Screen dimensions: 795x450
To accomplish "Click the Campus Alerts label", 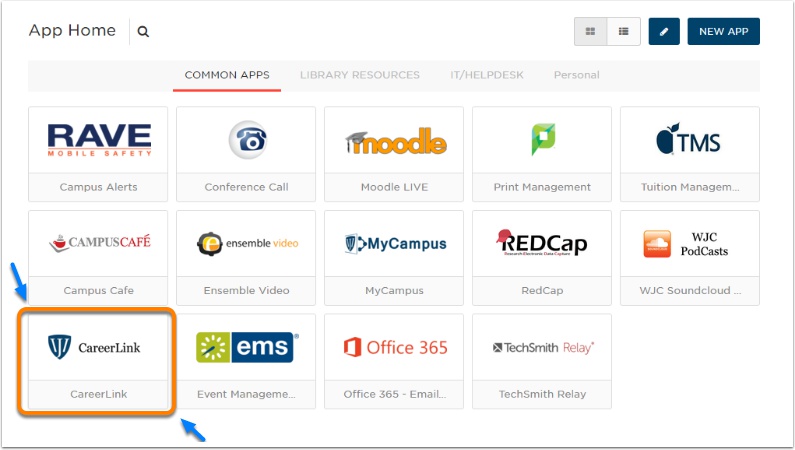I will 98,187.
